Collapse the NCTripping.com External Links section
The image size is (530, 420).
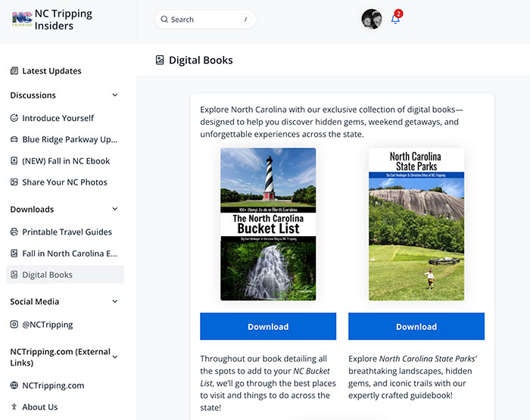click(115, 357)
